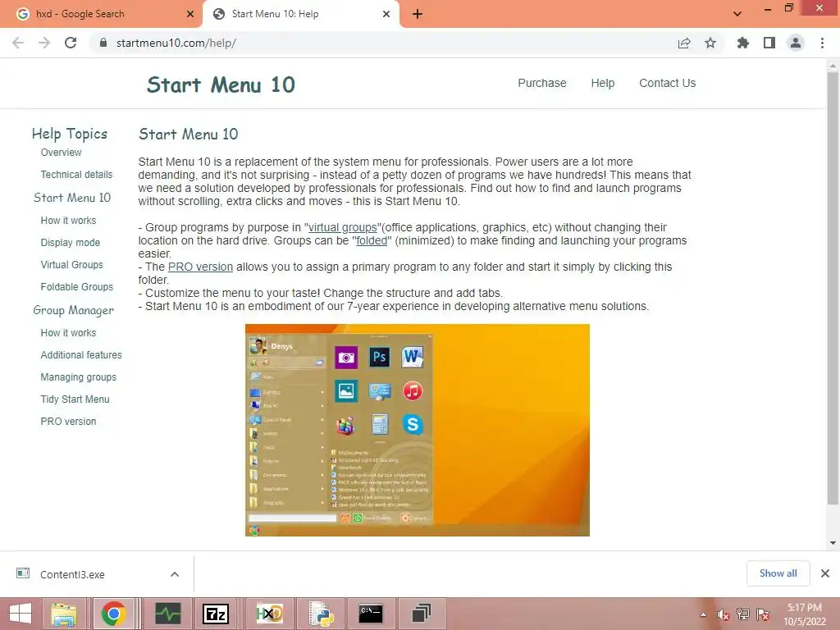This screenshot has height=630, width=840.
Task: Click address bar URL startmenu10.com/help/
Action: click(x=176, y=43)
